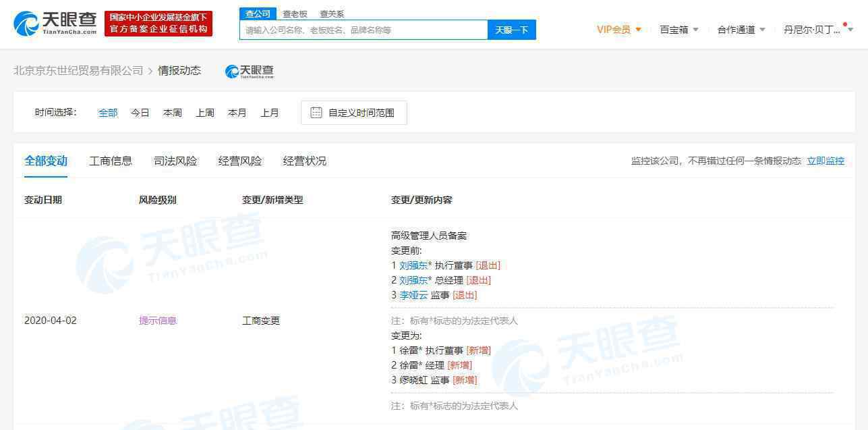Click the TianYanCha logo in header
Screen dimensions: 868x430
55,24
